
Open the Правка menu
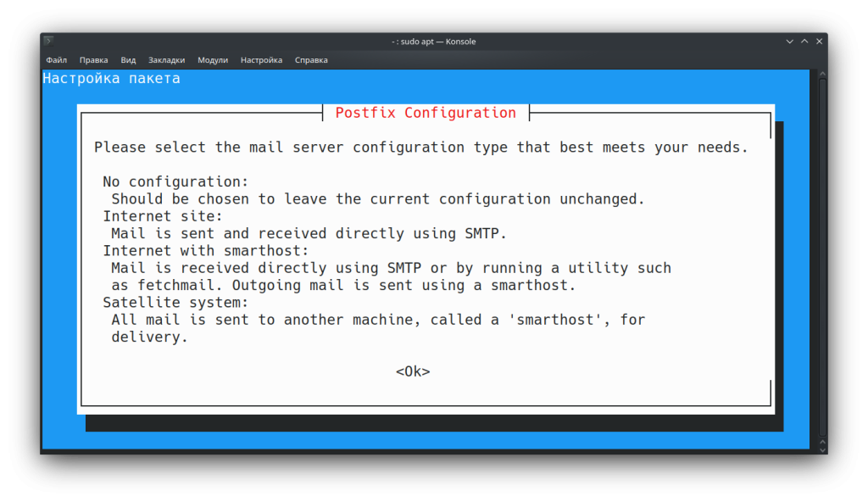click(93, 60)
